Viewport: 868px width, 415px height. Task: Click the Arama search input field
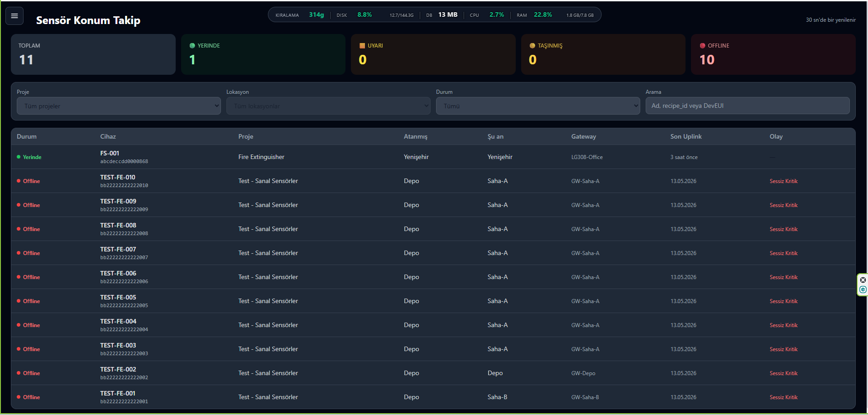(x=748, y=106)
